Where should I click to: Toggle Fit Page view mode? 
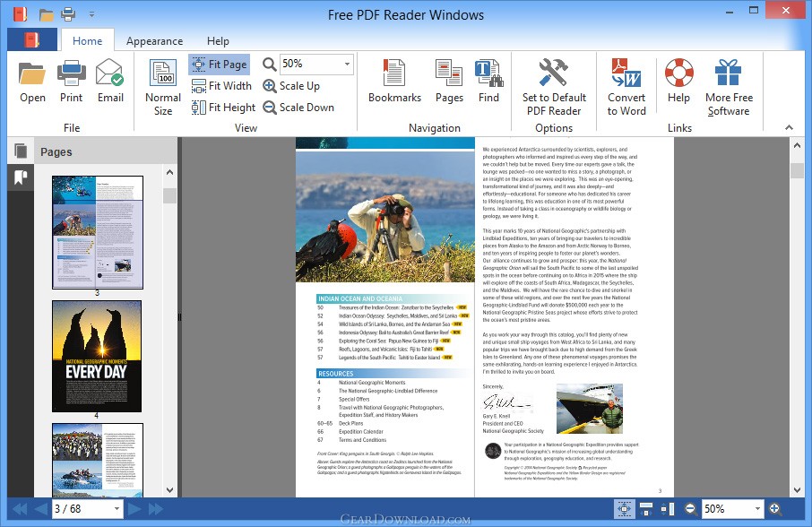tap(220, 65)
